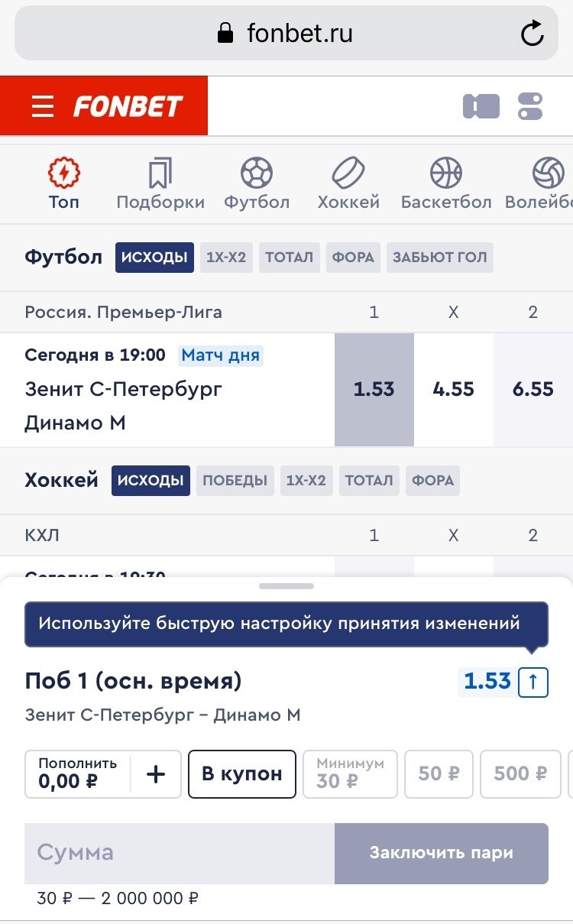
Task: Select the ТОТАЛ tab in the Футбол section
Action: 289,258
